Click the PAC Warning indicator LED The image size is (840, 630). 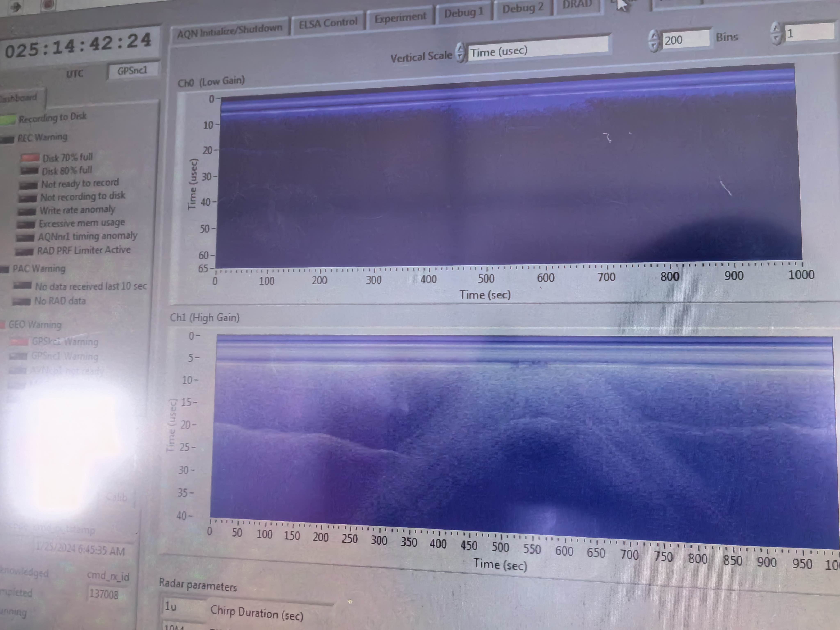(5, 270)
